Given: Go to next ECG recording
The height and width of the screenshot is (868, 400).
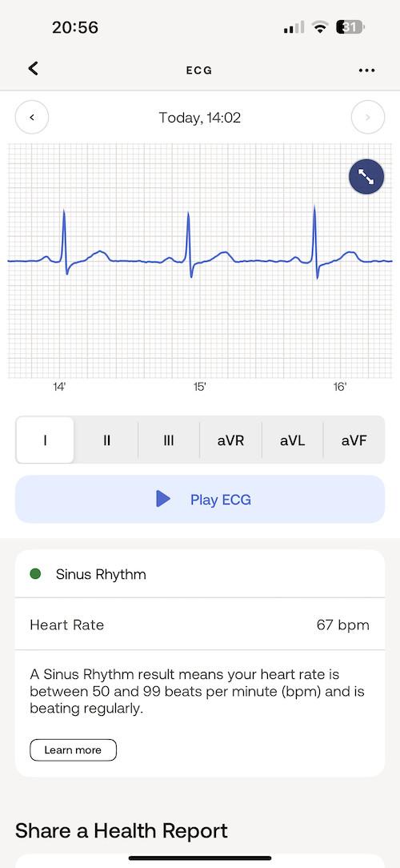Looking at the screenshot, I should point(368,117).
